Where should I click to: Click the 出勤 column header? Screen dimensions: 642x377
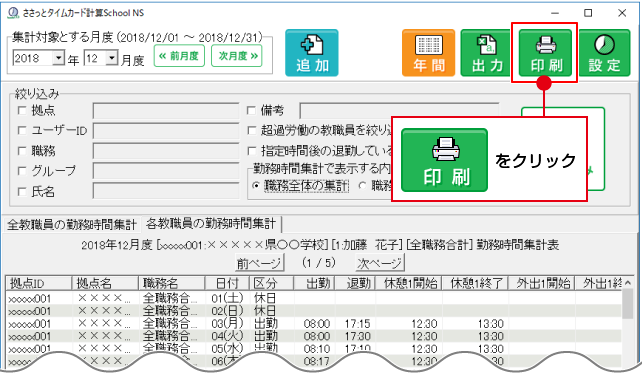314,283
